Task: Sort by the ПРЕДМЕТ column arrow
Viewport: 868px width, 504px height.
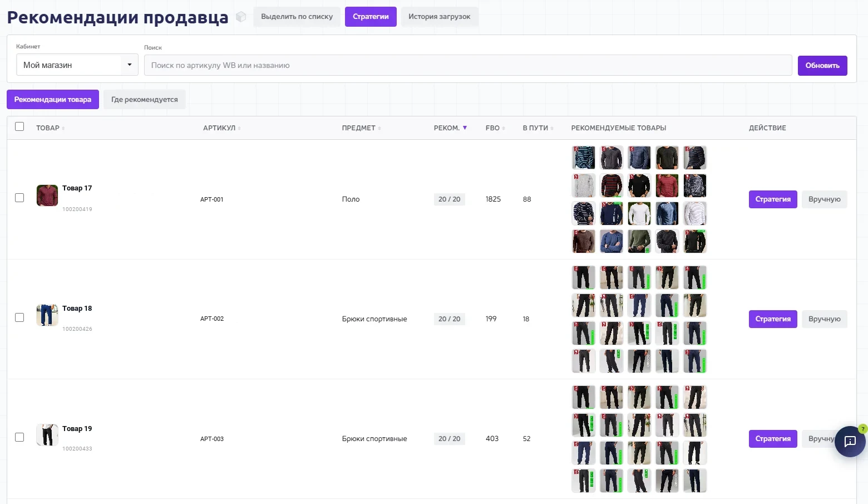Action: [x=379, y=129]
